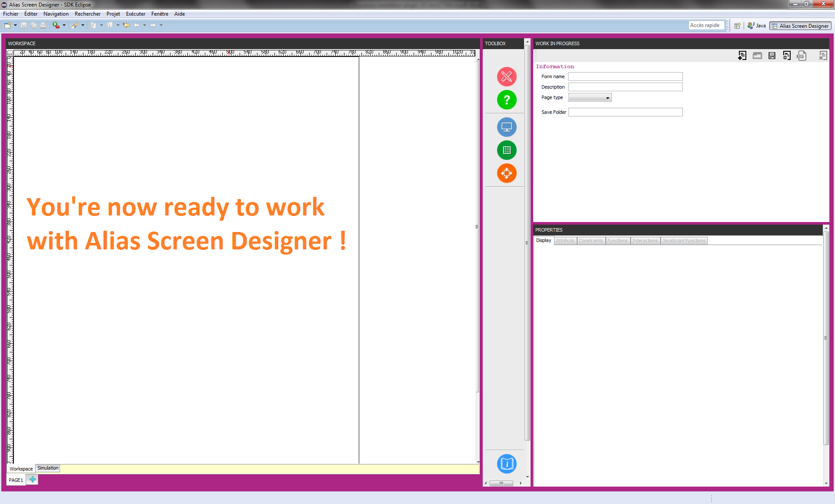
Task: Open the green question mark help tool
Action: 507,100
